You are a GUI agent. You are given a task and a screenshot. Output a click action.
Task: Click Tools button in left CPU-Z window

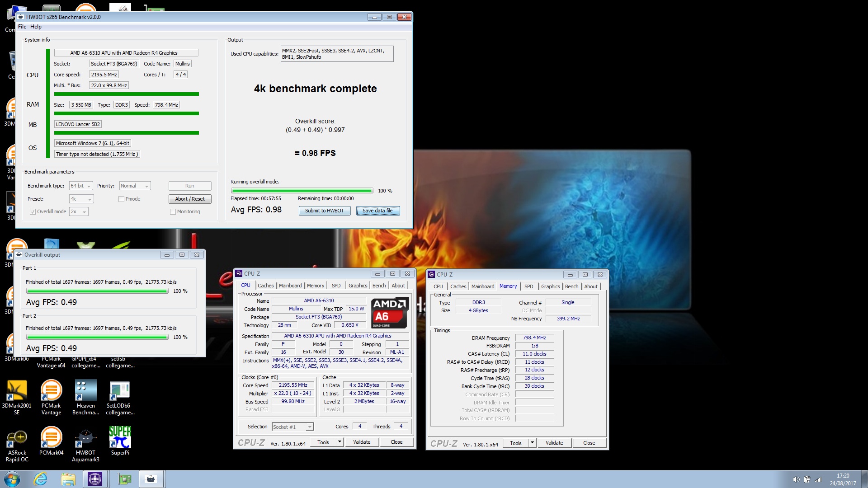point(323,442)
